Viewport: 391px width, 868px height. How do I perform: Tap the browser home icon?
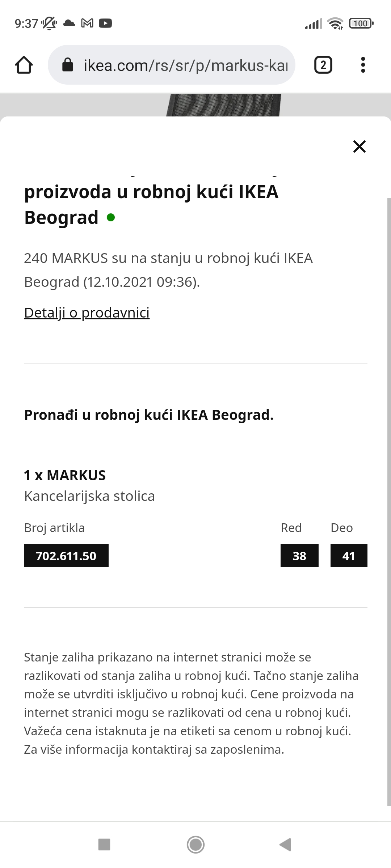coord(24,65)
